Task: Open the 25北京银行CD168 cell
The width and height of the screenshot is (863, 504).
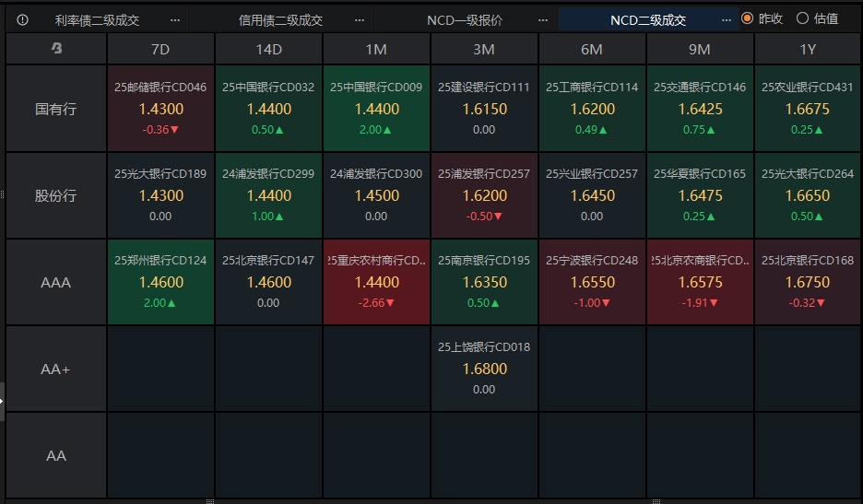Action: [x=808, y=282]
